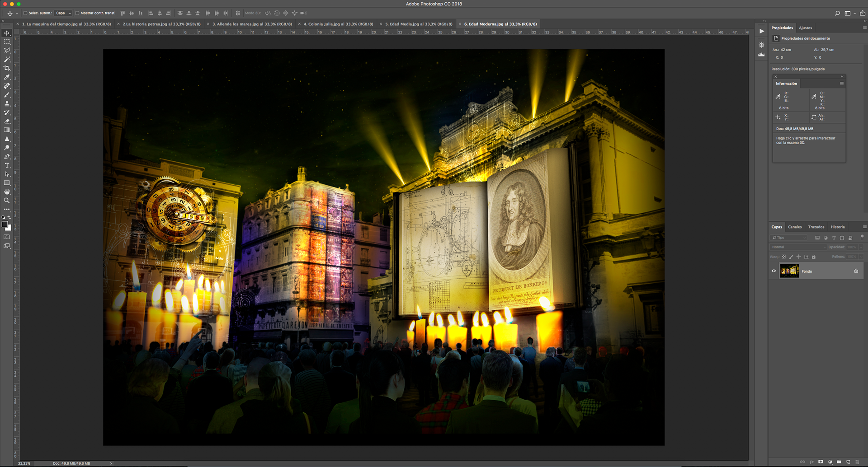This screenshot has width=868, height=467.
Task: Enable Mostrar contr. transf. checkbox
Action: coord(77,13)
